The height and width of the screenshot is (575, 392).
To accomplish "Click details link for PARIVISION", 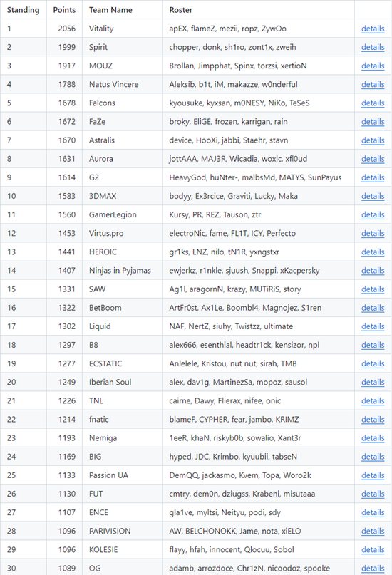I will [373, 532].
